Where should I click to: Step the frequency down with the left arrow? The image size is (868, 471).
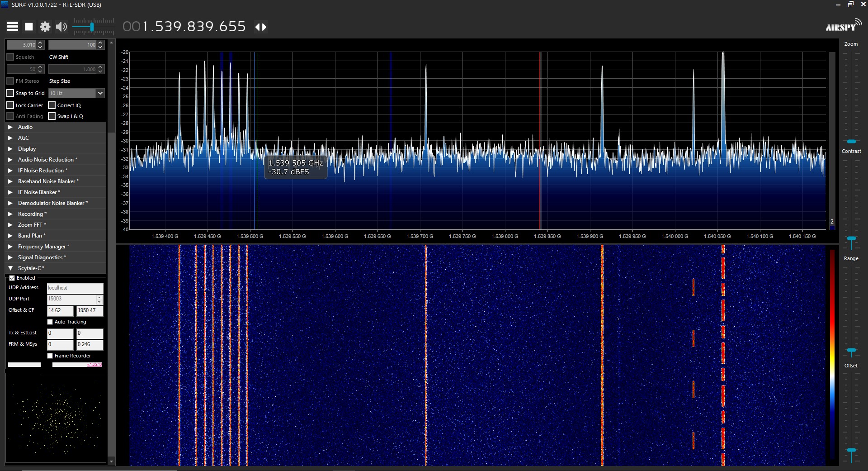click(x=258, y=27)
